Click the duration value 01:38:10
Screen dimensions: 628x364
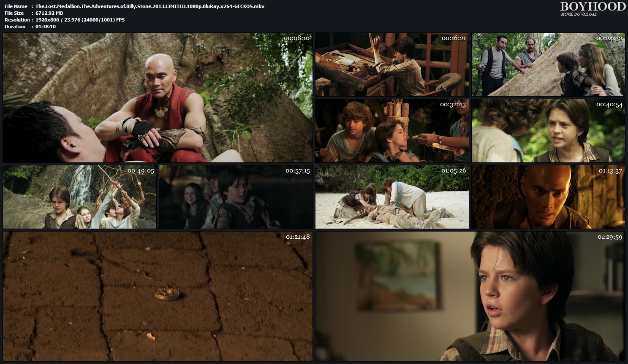pos(46,27)
